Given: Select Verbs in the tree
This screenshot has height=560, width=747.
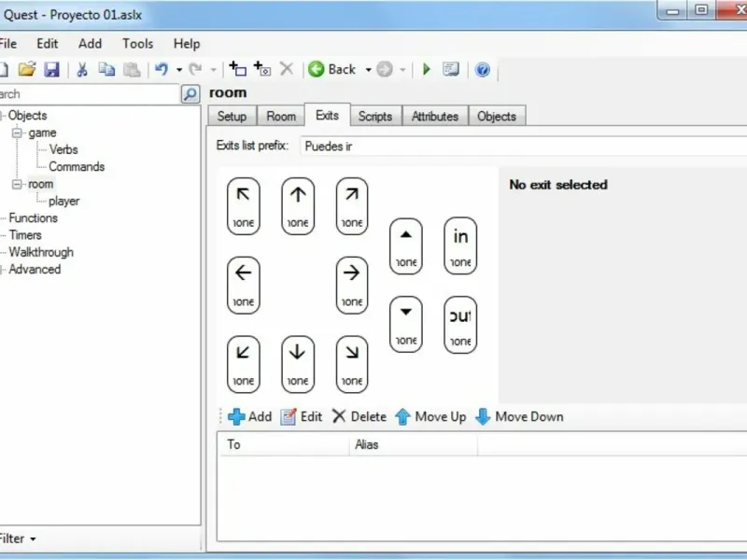Looking at the screenshot, I should [x=63, y=149].
